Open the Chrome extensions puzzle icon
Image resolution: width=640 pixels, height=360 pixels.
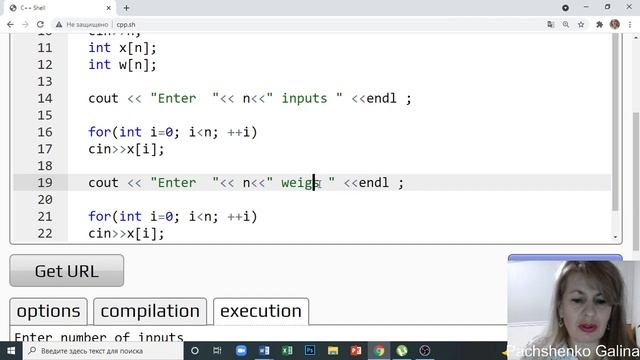[599, 24]
